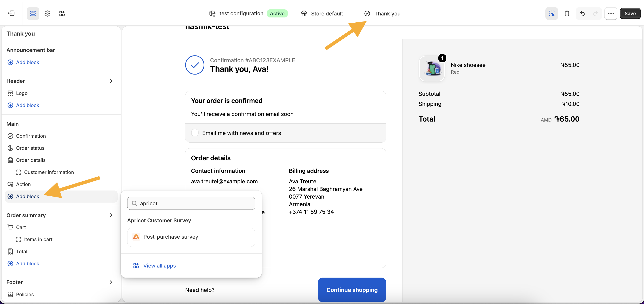Expand the Footer section chevron

pos(111,283)
